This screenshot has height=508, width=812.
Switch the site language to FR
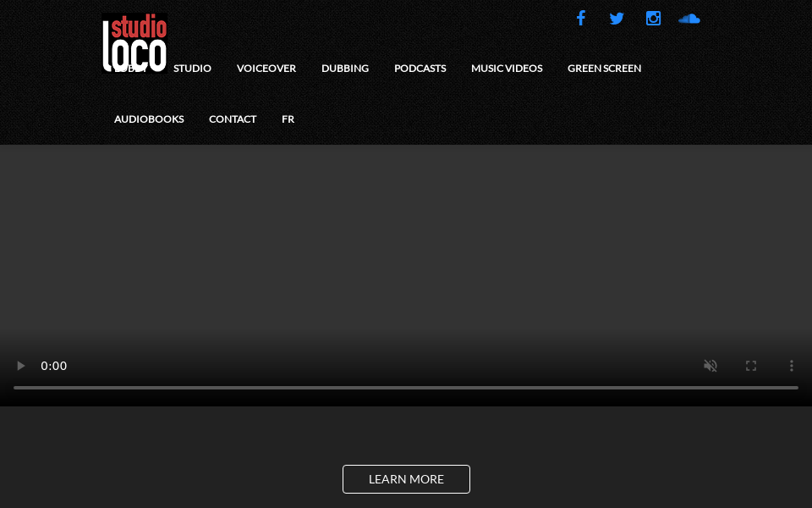(288, 119)
